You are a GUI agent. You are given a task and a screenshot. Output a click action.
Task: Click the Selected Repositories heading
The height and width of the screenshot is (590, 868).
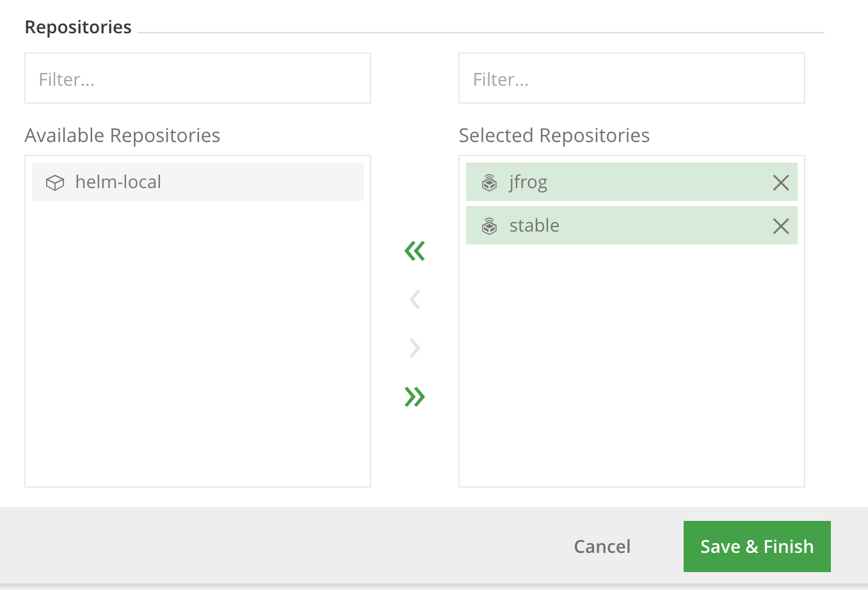tap(554, 136)
